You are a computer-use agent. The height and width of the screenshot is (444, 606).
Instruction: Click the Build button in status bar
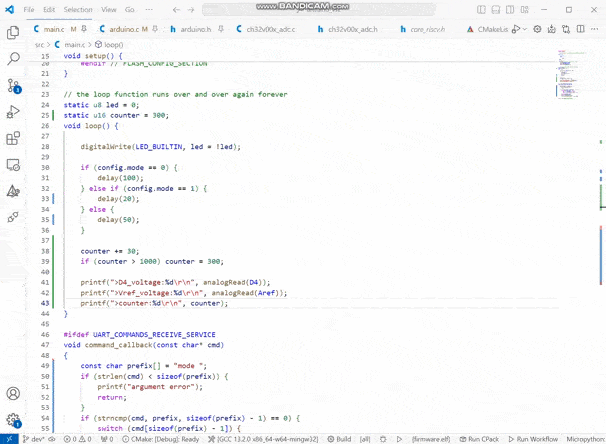pyautogui.click(x=339, y=439)
